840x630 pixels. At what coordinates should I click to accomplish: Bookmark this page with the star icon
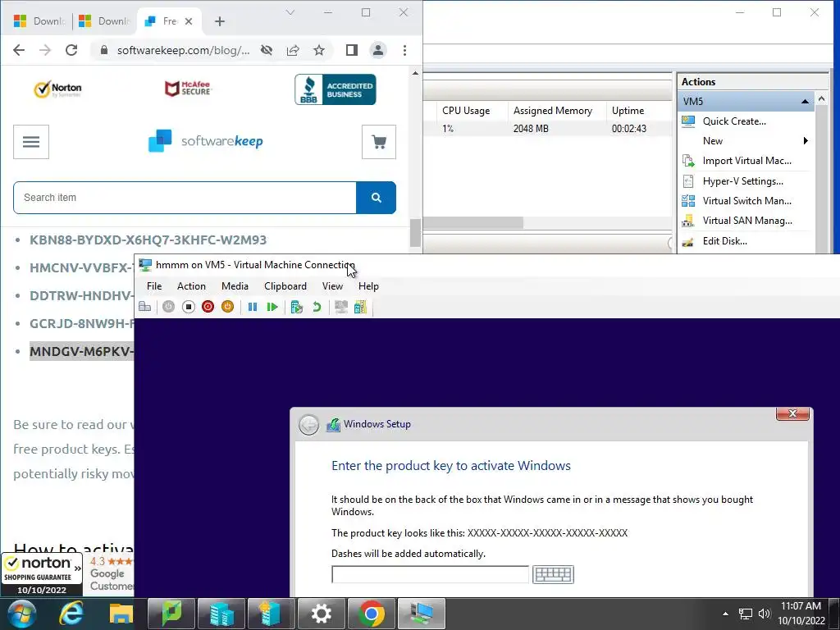(319, 50)
